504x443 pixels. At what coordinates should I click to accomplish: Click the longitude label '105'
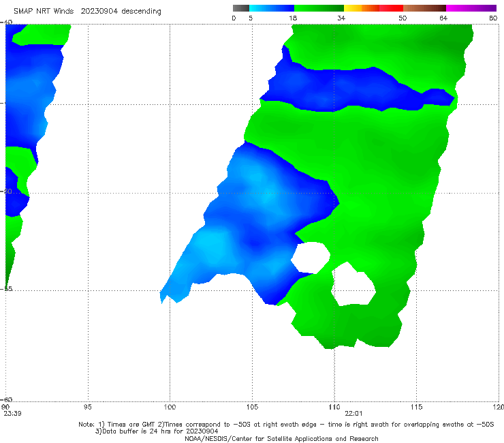click(x=252, y=407)
